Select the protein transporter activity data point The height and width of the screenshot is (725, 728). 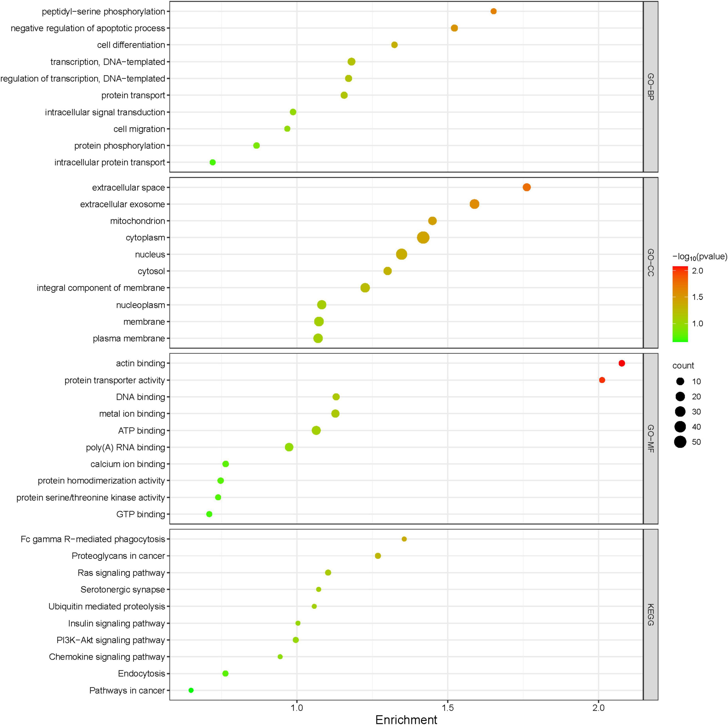[602, 380]
